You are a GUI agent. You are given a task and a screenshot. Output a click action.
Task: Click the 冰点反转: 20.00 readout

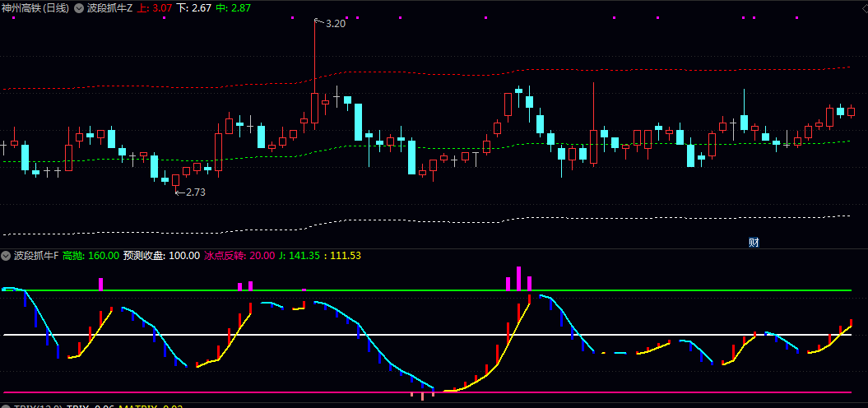239,255
